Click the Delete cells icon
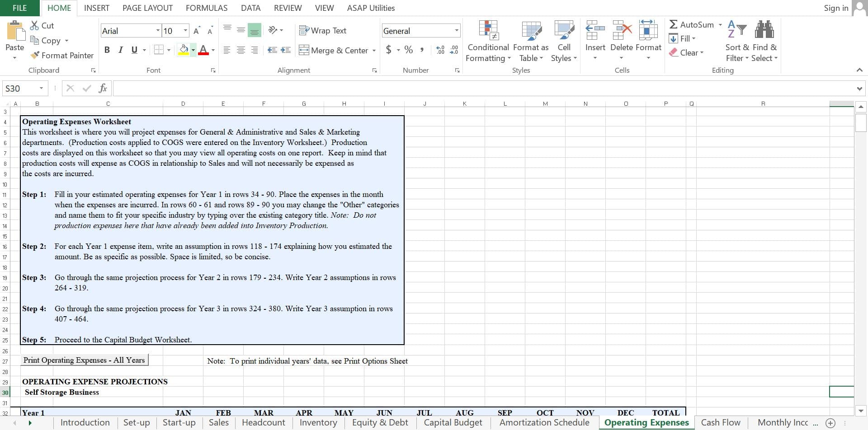Image resolution: width=868 pixels, height=430 pixels. click(x=622, y=30)
